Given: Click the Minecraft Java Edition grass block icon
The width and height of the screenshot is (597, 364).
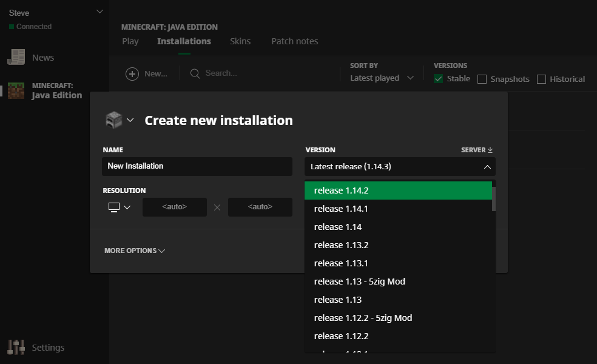Looking at the screenshot, I should (16, 90).
